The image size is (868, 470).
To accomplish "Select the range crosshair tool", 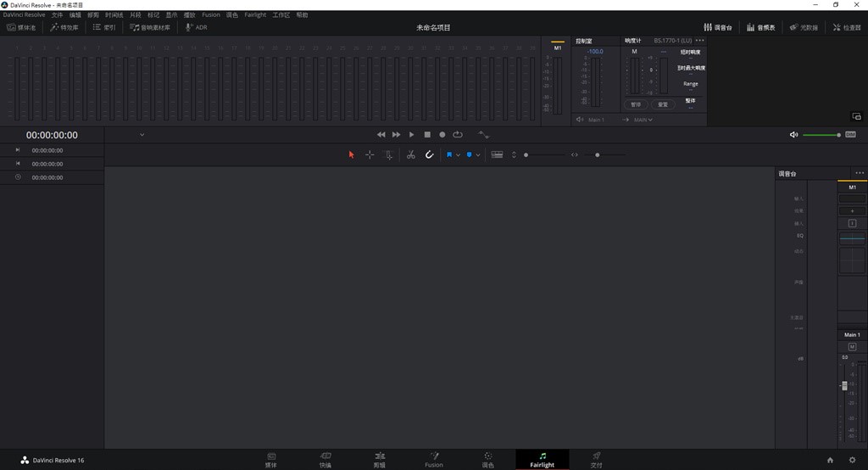I will [370, 154].
